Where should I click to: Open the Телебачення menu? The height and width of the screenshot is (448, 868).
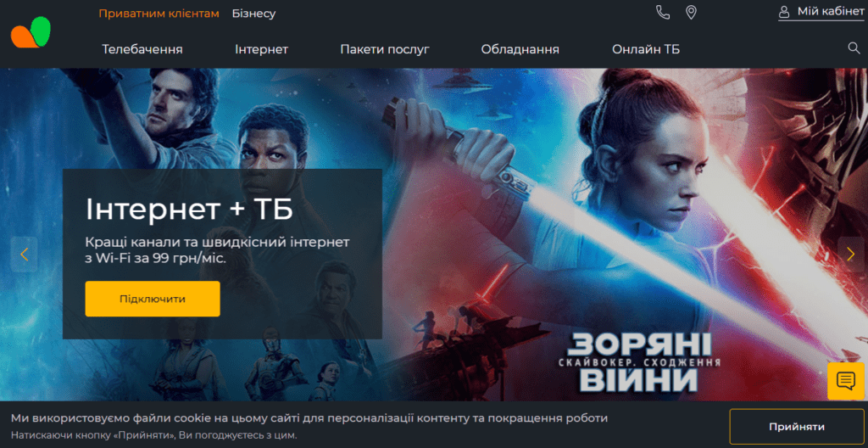pyautogui.click(x=142, y=49)
